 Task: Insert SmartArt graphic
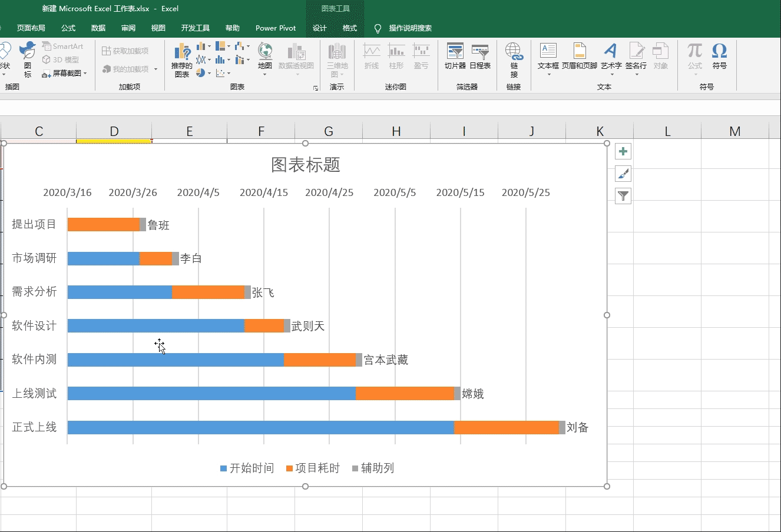pos(62,46)
